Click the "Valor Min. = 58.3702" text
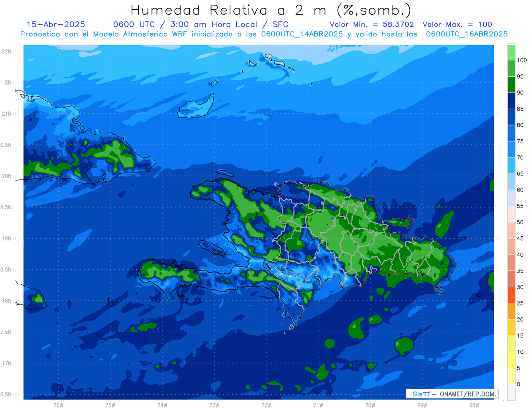The width and height of the screenshot is (532, 411). [x=372, y=25]
